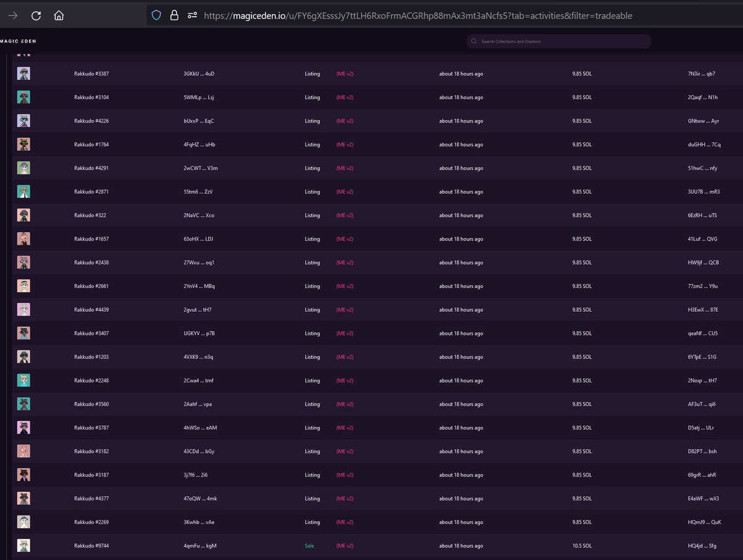Open the Rakkudo #3407 thumbnail

pyautogui.click(x=24, y=333)
